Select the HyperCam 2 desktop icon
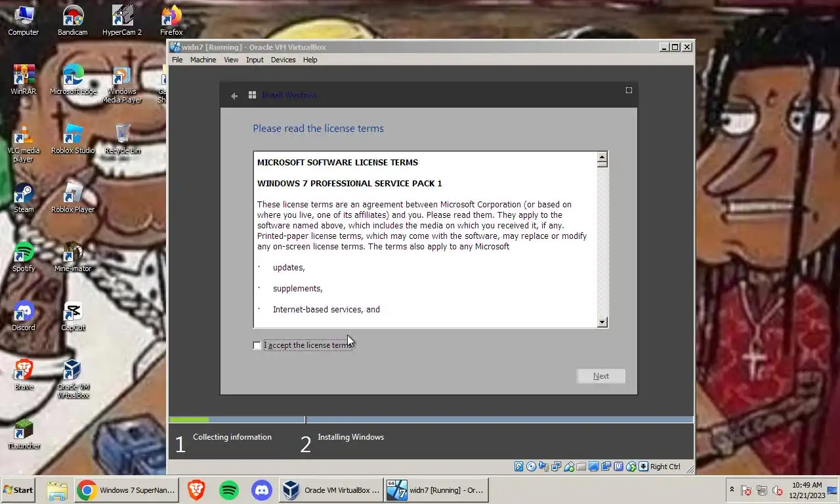840x504 pixels. (122, 20)
